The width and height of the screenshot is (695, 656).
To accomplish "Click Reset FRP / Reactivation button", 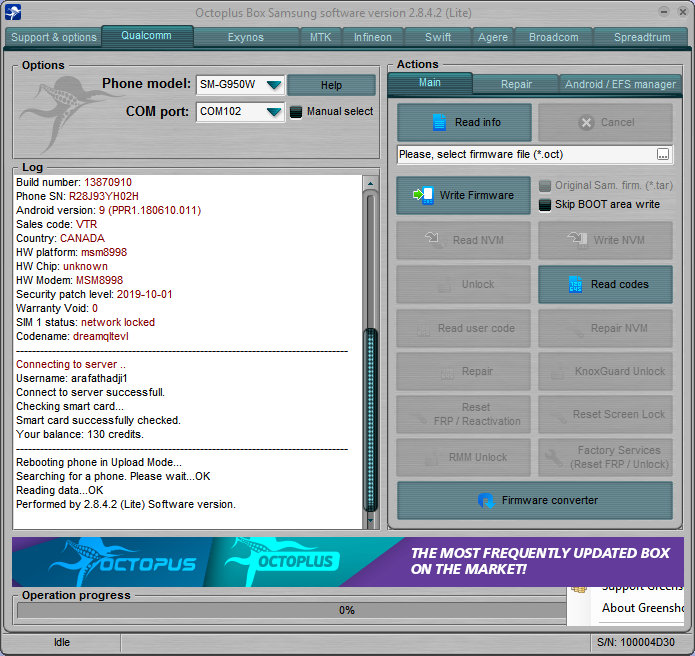I will (464, 414).
